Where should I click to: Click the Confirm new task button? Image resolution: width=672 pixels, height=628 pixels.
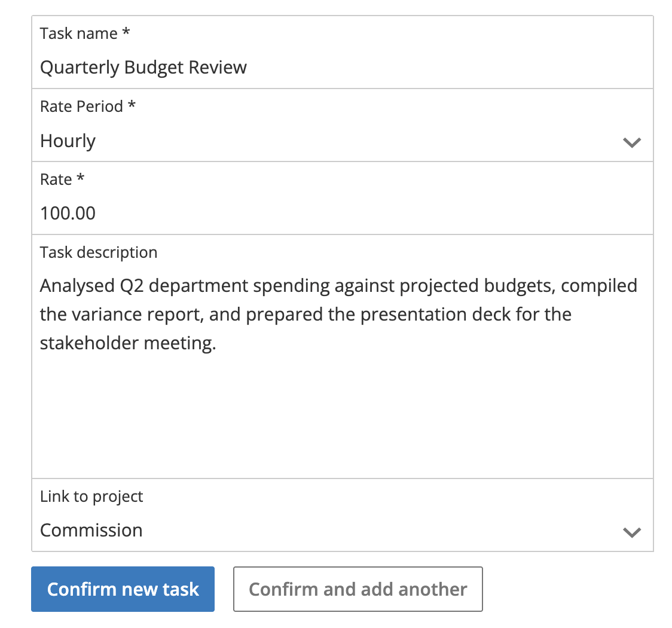click(123, 589)
